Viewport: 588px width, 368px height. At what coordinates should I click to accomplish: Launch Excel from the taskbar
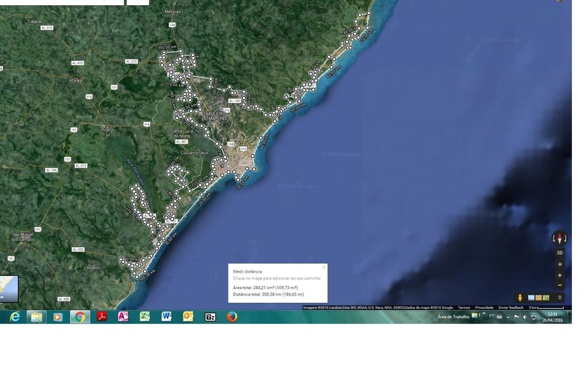pyautogui.click(x=145, y=316)
